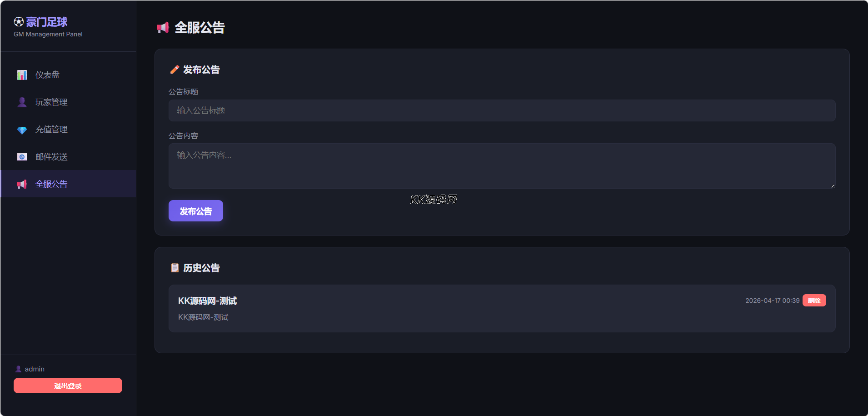Click the admin user avatar icon
The height and width of the screenshot is (416, 868).
18,369
